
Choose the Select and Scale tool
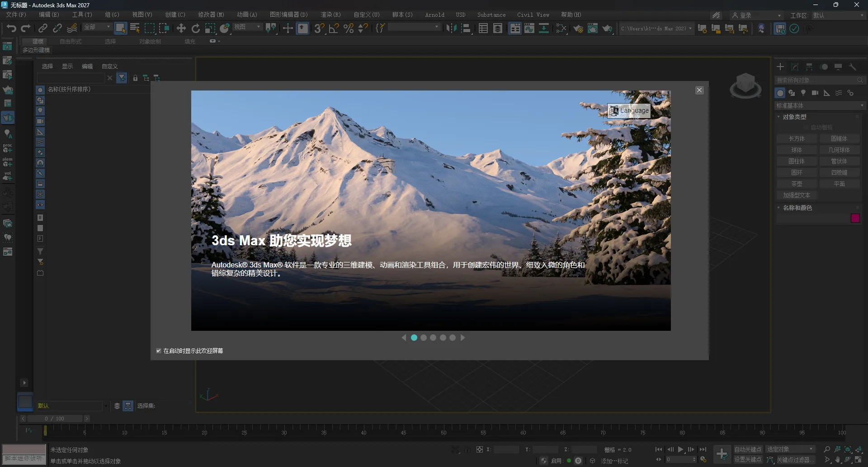click(210, 29)
